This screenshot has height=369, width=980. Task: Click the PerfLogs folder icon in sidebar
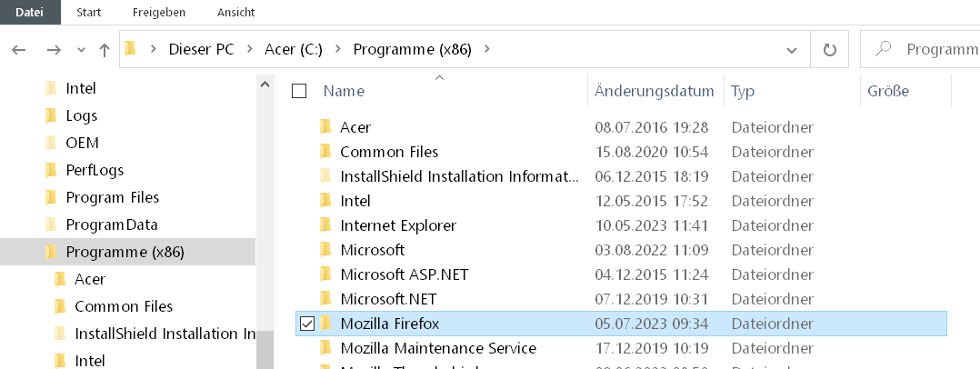pos(51,170)
